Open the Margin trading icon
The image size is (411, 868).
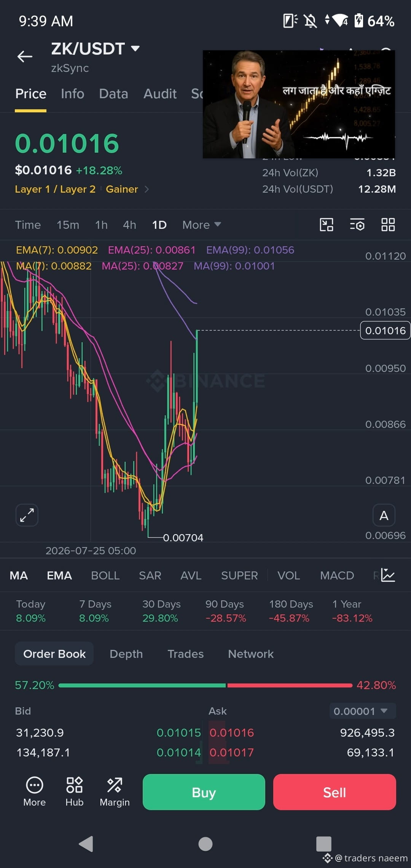click(115, 792)
